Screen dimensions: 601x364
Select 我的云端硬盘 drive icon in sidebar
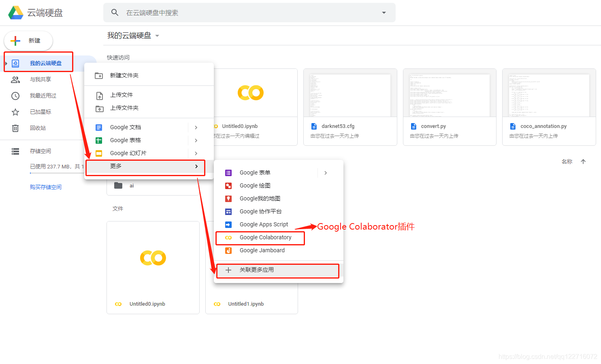click(15, 63)
